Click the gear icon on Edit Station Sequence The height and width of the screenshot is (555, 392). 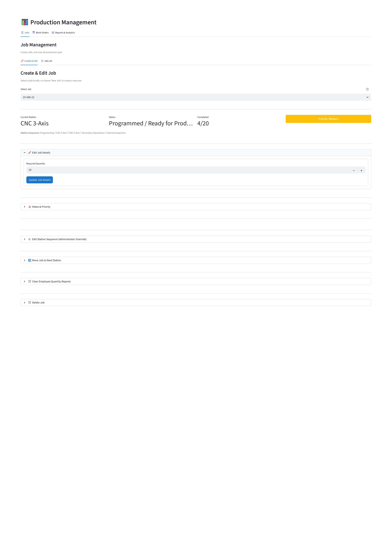click(29, 239)
